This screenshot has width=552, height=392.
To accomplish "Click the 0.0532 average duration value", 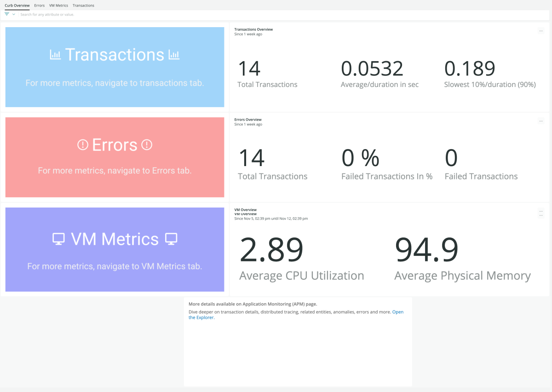I will click(372, 69).
